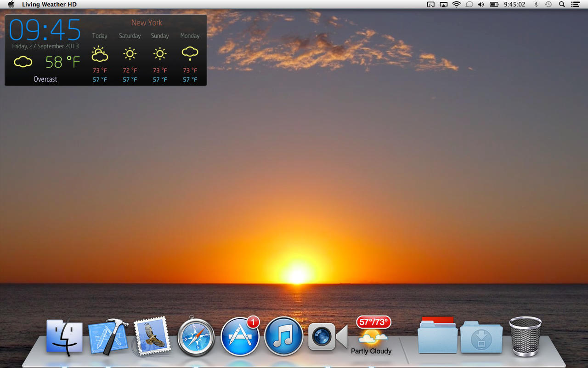The width and height of the screenshot is (588, 368).
Task: Open the volume control in menu bar
Action: (x=481, y=5)
